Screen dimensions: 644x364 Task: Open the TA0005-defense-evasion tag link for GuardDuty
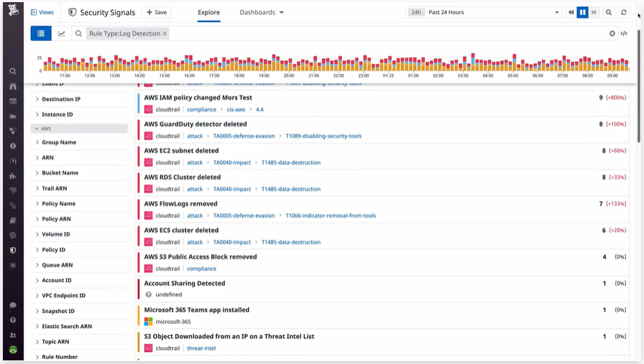pyautogui.click(x=244, y=136)
